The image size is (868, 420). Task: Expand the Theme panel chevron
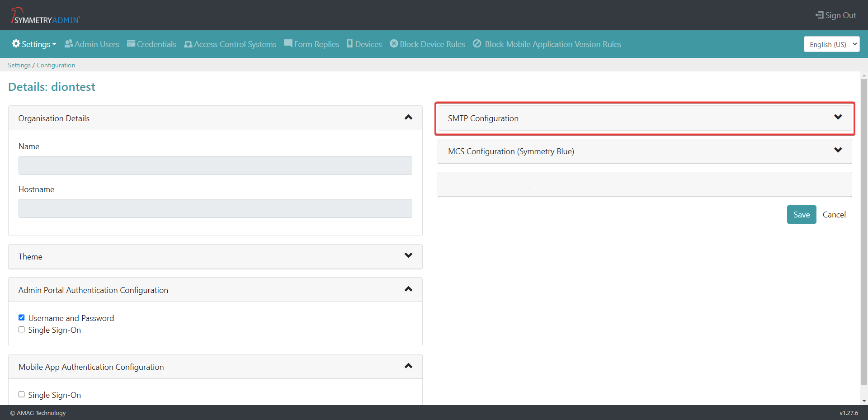point(408,255)
